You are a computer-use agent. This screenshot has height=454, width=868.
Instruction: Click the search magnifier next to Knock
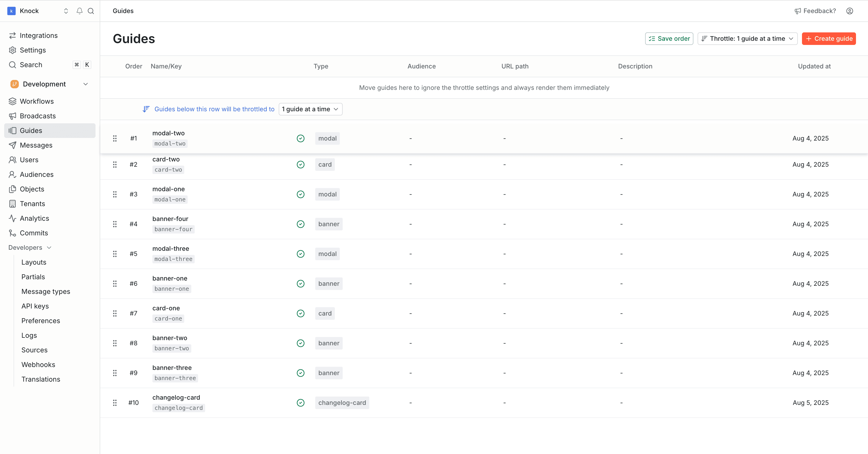click(x=91, y=11)
